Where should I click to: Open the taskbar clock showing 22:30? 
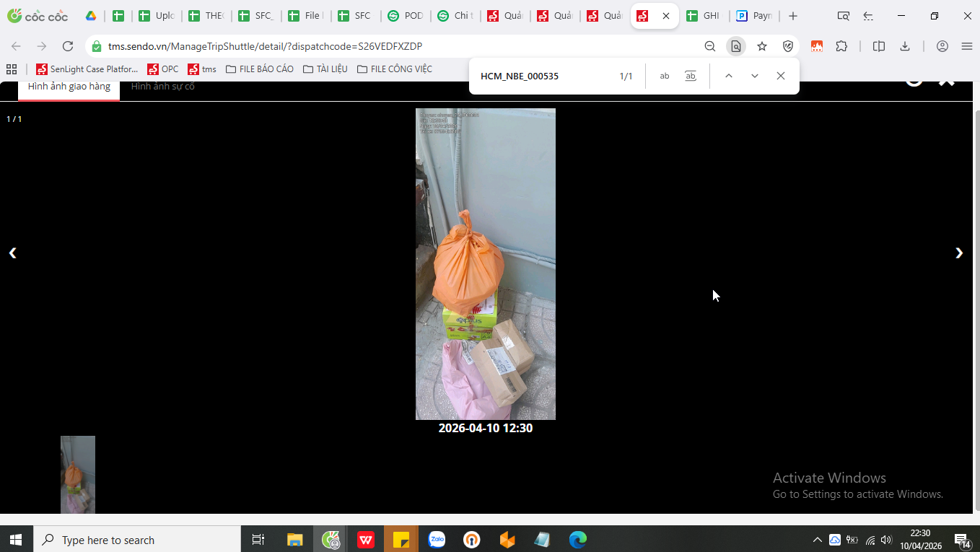pos(920,540)
